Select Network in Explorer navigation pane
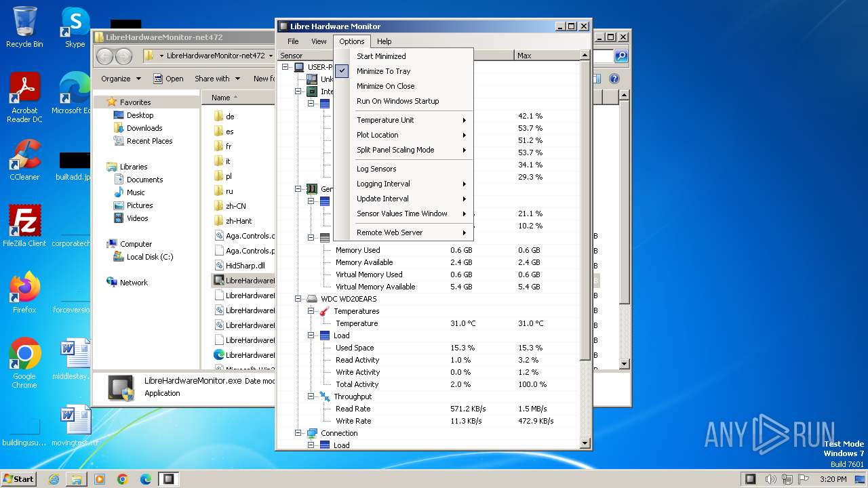 134,283
